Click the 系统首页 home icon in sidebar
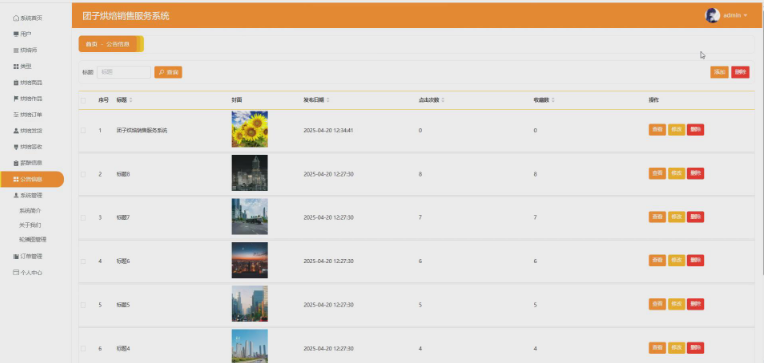 [x=16, y=18]
